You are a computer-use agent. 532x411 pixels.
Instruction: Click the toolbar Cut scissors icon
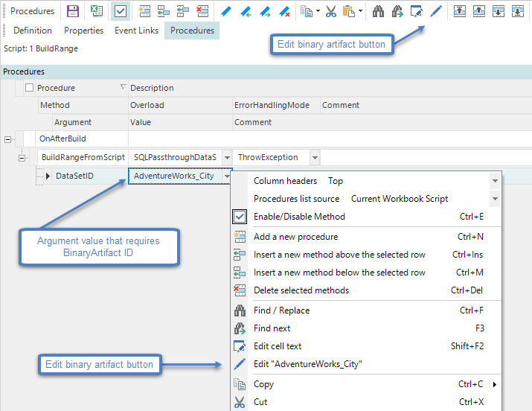tap(331, 11)
